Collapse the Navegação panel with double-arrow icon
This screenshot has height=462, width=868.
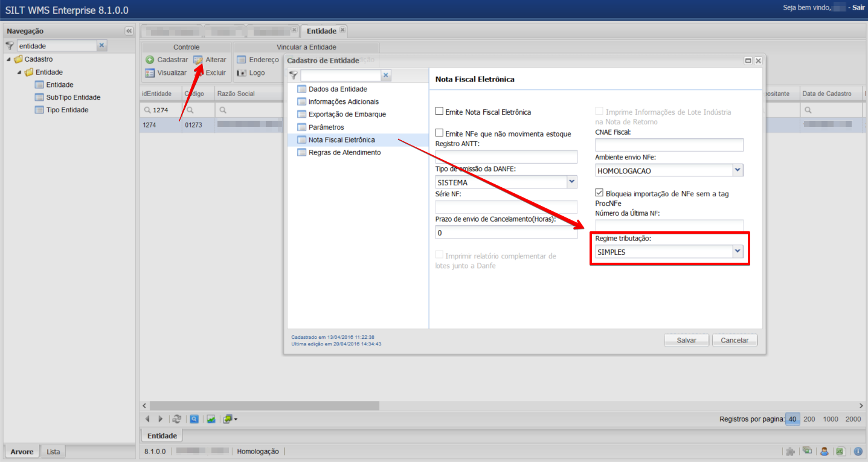[x=129, y=31]
